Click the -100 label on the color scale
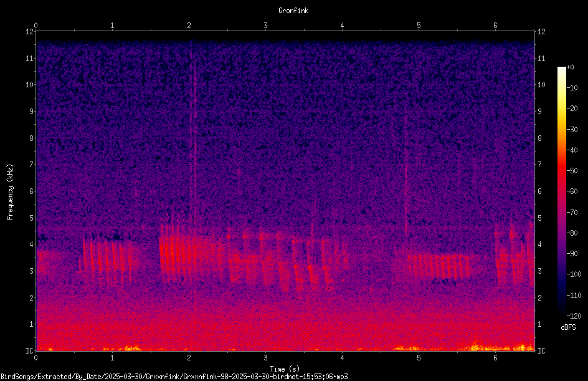Viewport: 588px width, 381px height. [574, 274]
